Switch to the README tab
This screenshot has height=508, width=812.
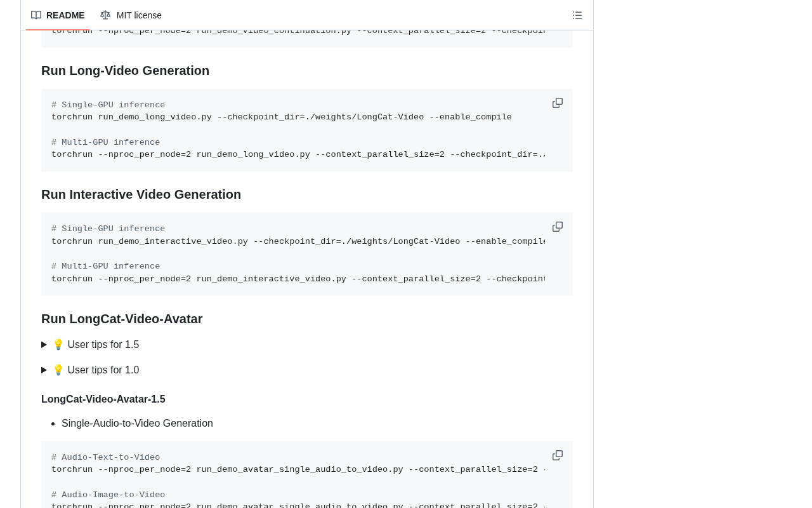(58, 15)
